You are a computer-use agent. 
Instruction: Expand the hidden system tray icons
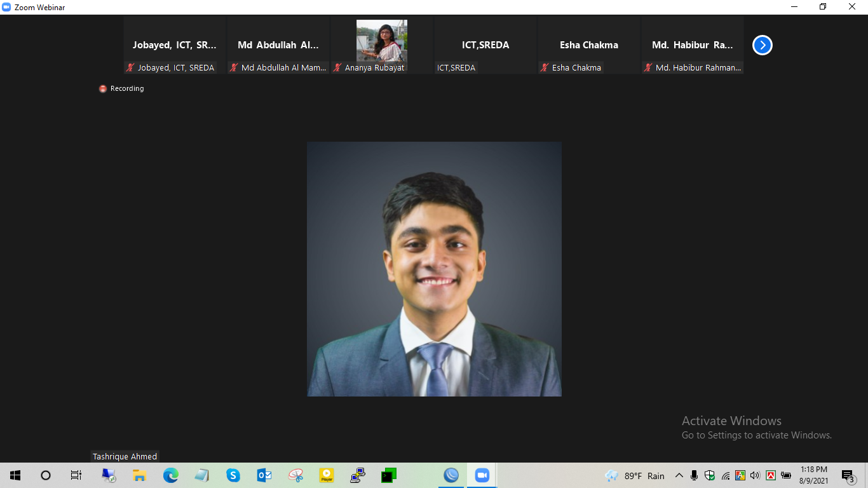(679, 475)
